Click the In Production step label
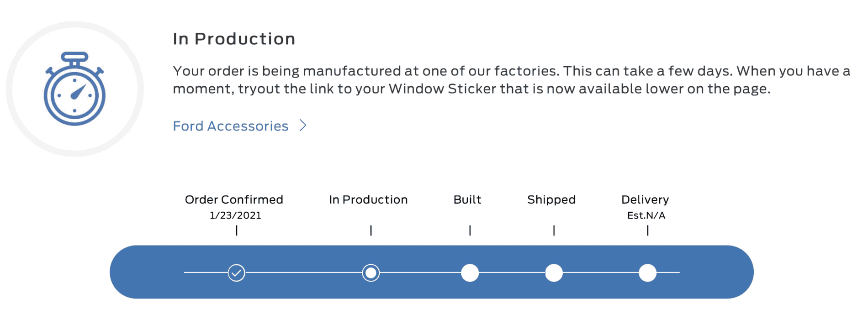868x320 pixels. click(368, 199)
